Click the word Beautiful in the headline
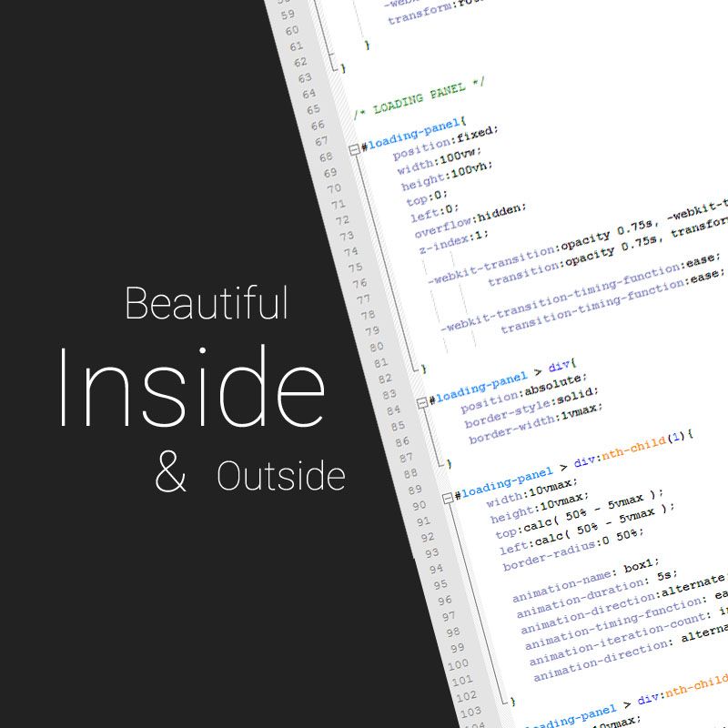Screen dimensions: 728x728 point(207,303)
